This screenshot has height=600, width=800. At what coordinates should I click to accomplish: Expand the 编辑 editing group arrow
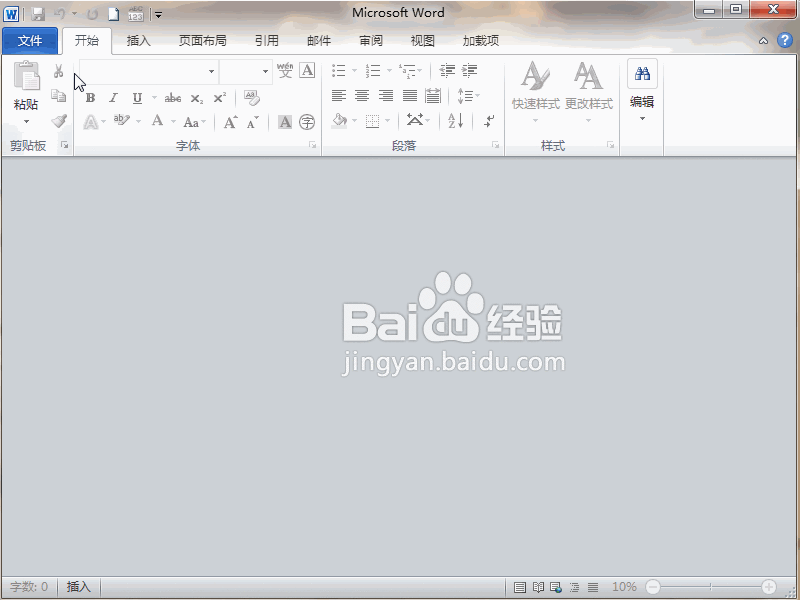(x=642, y=118)
